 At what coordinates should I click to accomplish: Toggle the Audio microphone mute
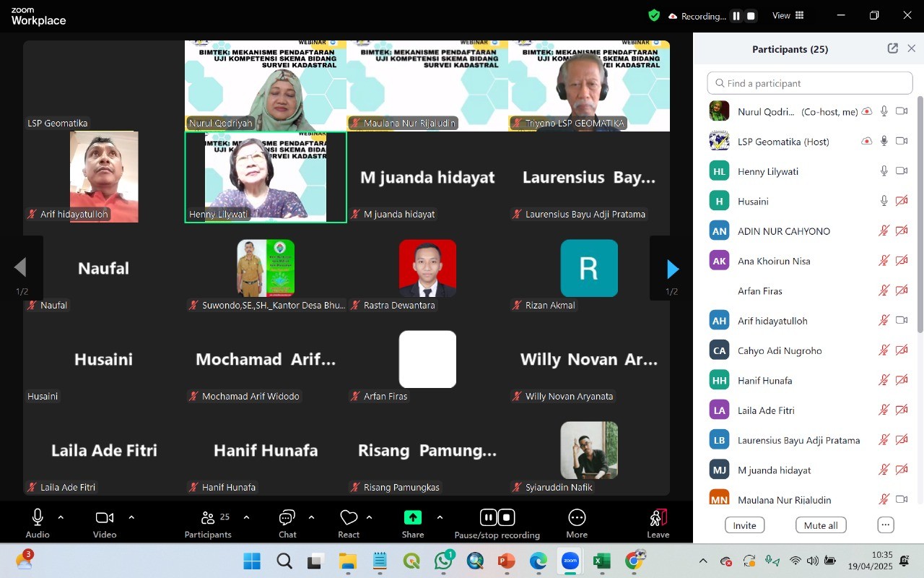click(x=38, y=517)
